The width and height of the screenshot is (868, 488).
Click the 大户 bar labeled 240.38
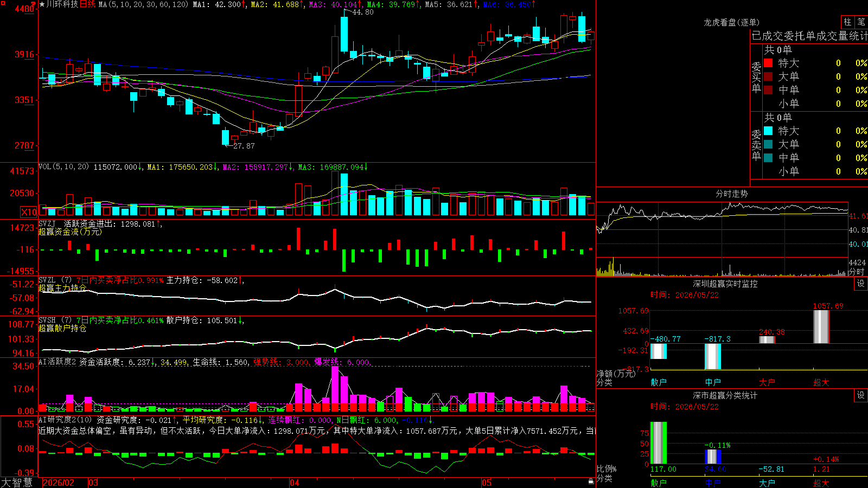pos(767,339)
